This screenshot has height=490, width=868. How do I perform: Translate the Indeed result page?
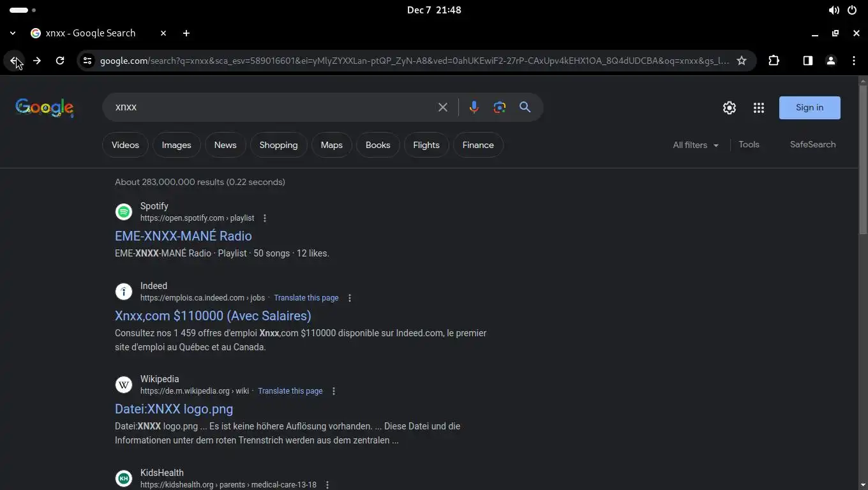[306, 298]
